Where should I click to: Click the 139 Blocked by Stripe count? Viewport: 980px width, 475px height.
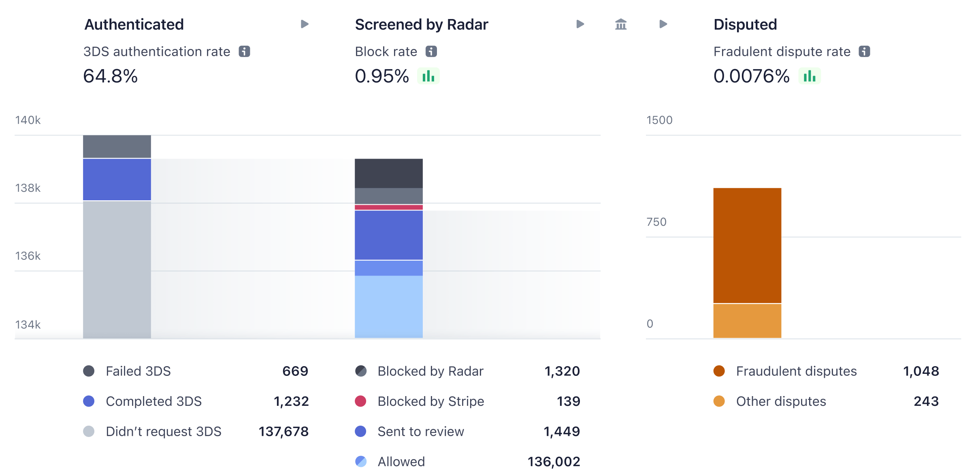click(569, 401)
